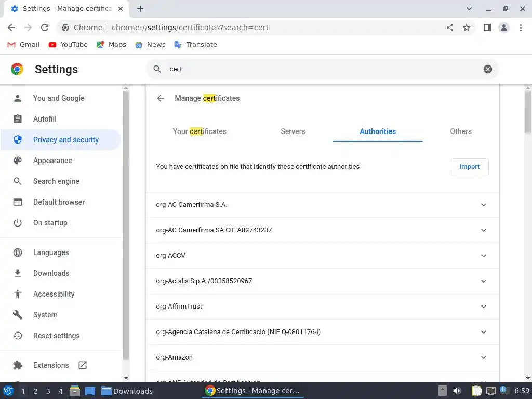Screen dimensions: 532x399
Task: Open the file manager taskbar icon
Action: [x=75, y=391]
